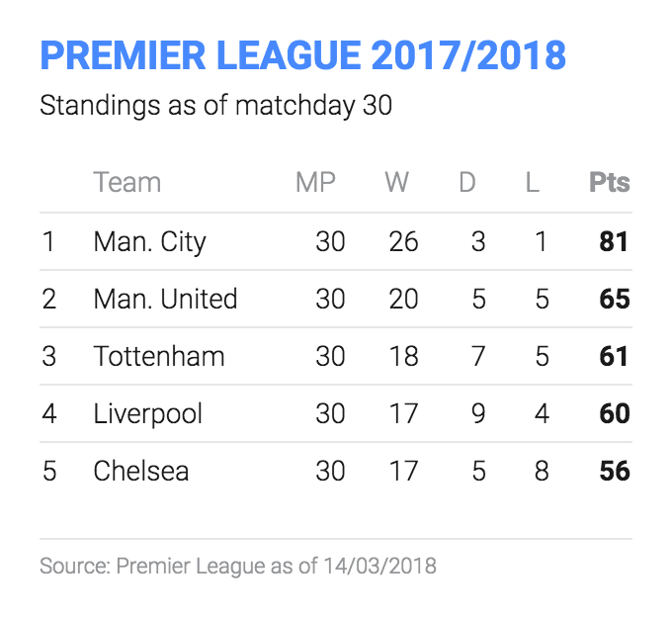Click Chelsea's 56 points value
Viewport: 672px width, 618px height.
tap(615, 471)
